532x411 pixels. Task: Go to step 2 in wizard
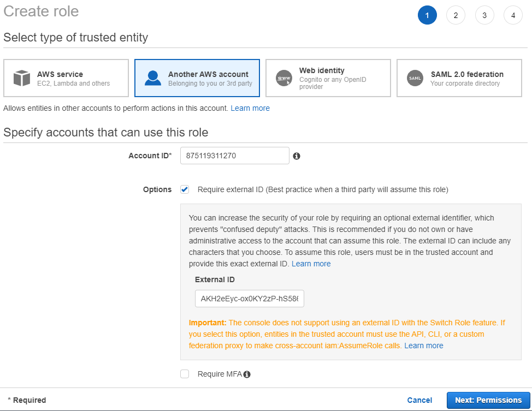[x=456, y=15]
